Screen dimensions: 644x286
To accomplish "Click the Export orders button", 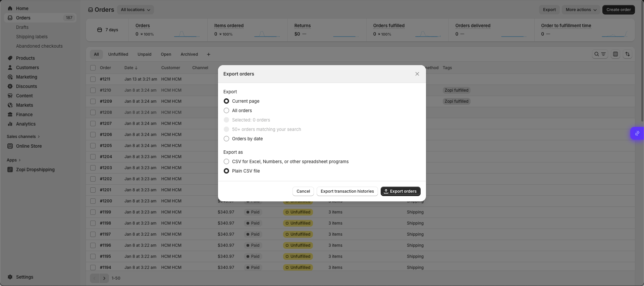I will coord(400,191).
